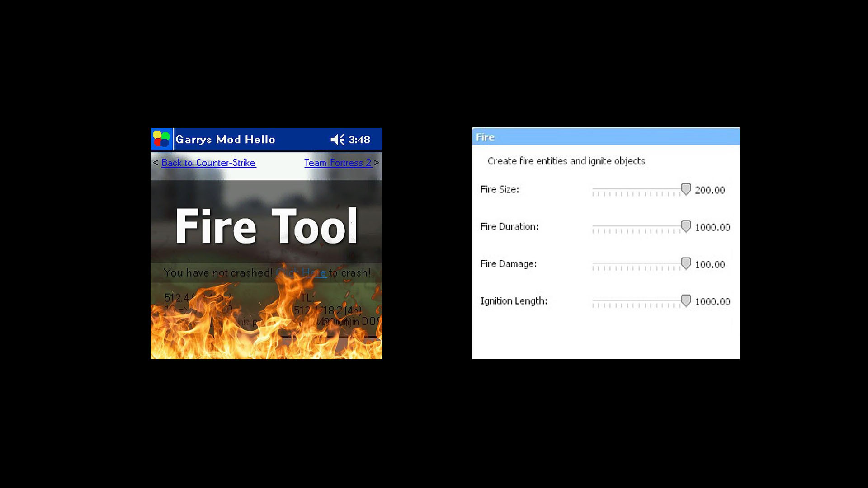Click the clock showing 3:48
The image size is (868, 488).
(359, 140)
